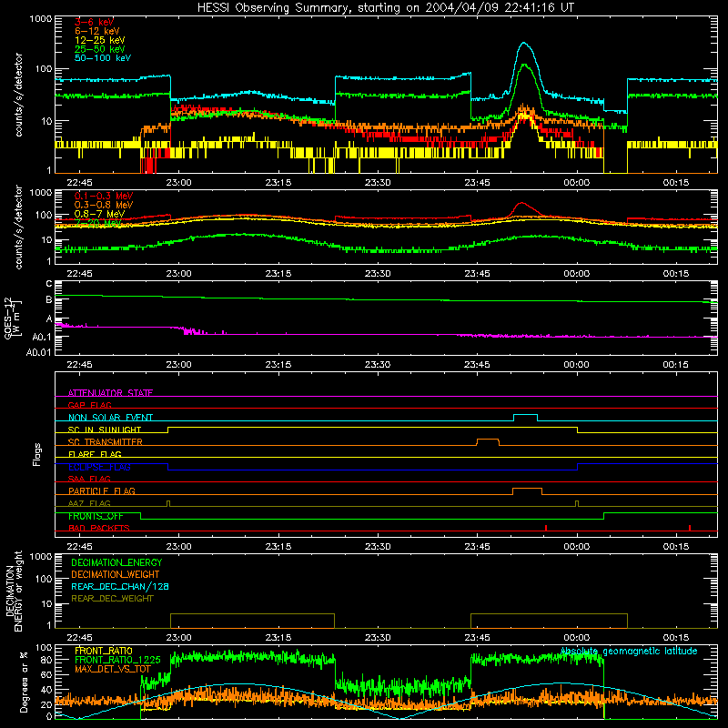The height and width of the screenshot is (728, 728).
Task: Select the 25-50 keV legend label
Action: [99, 49]
